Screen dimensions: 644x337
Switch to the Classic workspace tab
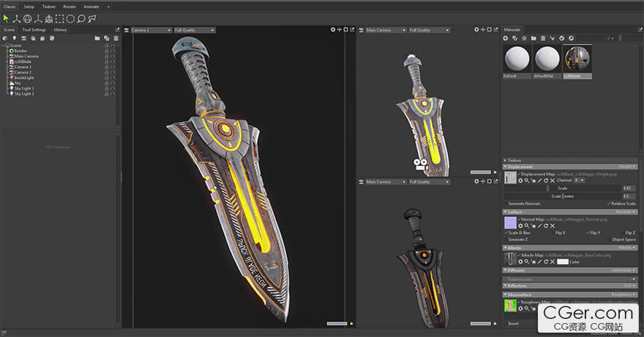(10, 7)
